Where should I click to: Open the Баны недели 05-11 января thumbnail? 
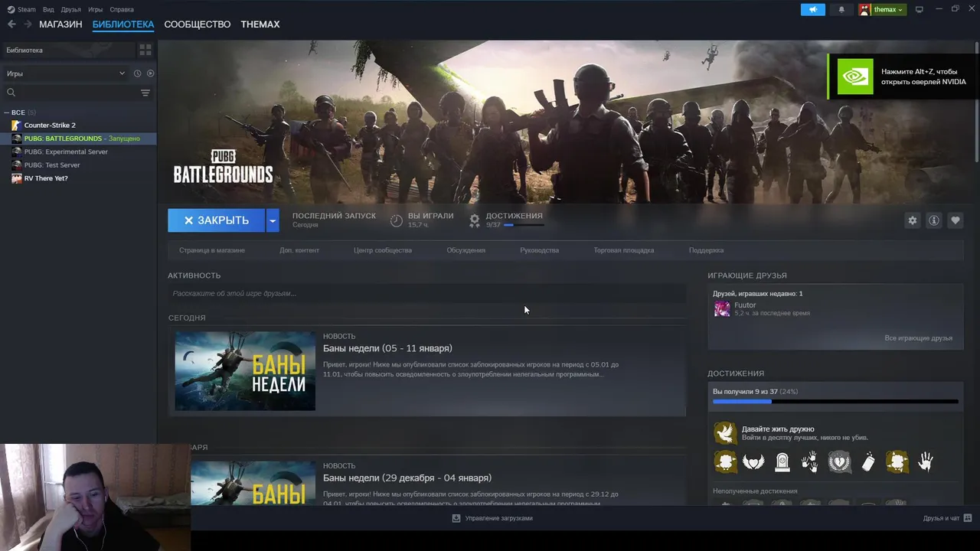[x=245, y=371]
